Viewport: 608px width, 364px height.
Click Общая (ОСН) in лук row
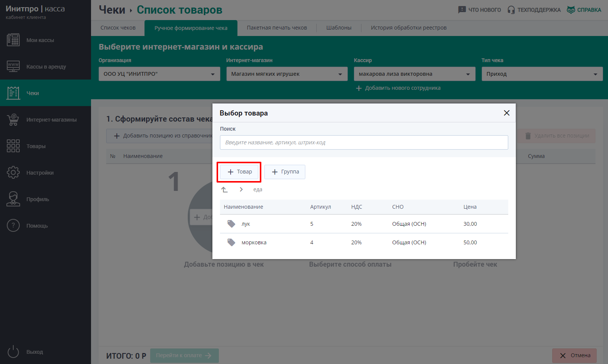pos(409,224)
